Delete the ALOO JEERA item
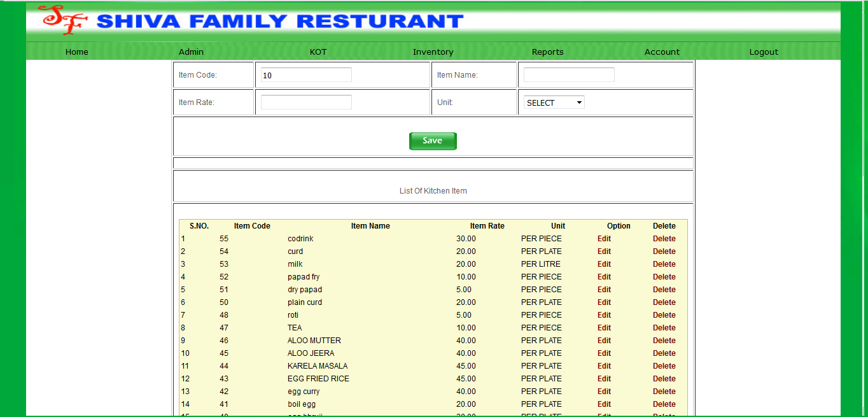The height and width of the screenshot is (417, 868). coord(664,353)
